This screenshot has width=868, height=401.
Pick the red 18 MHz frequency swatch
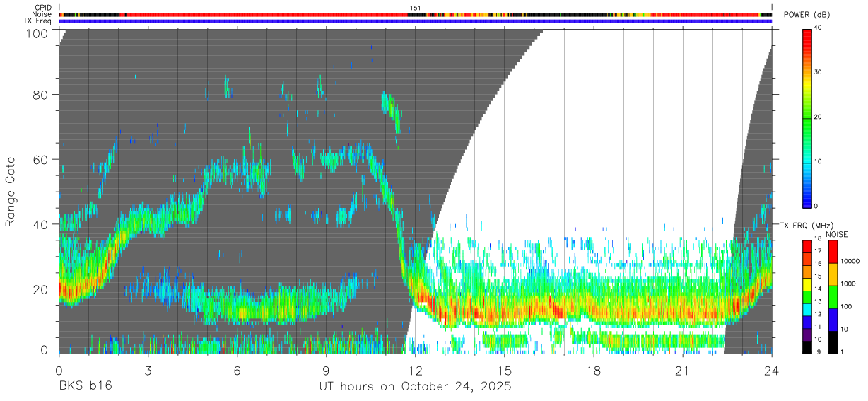click(x=807, y=246)
